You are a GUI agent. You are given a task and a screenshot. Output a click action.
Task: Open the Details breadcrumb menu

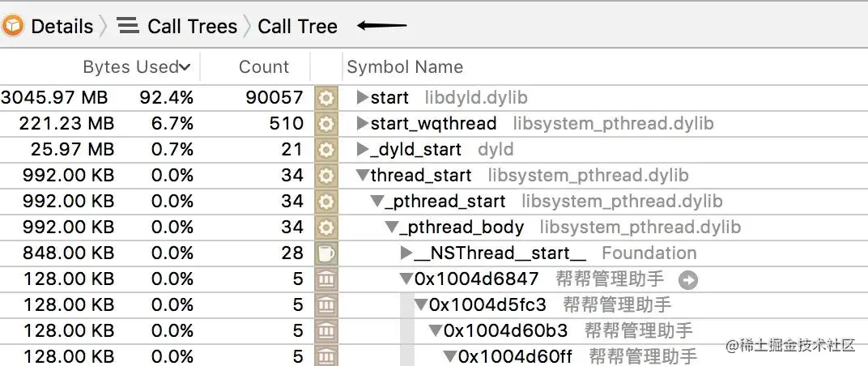62,26
